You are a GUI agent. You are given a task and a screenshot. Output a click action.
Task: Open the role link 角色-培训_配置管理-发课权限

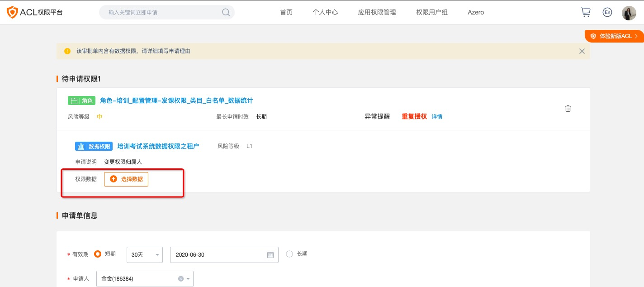176,100
